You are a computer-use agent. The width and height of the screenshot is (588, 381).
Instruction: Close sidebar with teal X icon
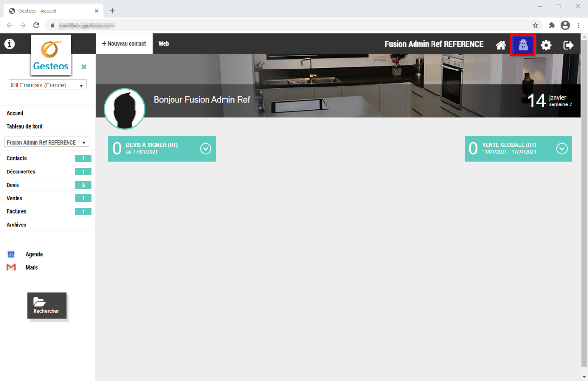84,67
